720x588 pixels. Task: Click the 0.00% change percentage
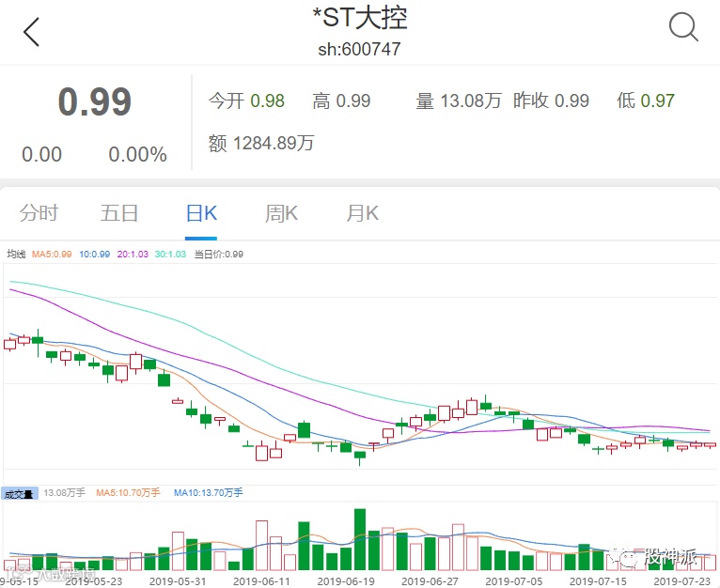point(137,155)
